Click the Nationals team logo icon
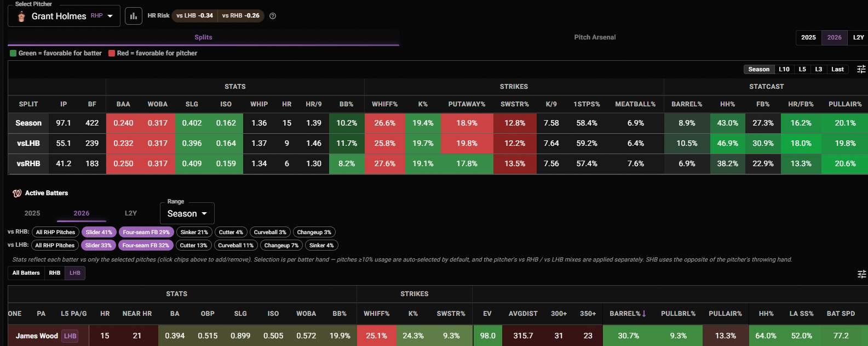 (x=17, y=193)
